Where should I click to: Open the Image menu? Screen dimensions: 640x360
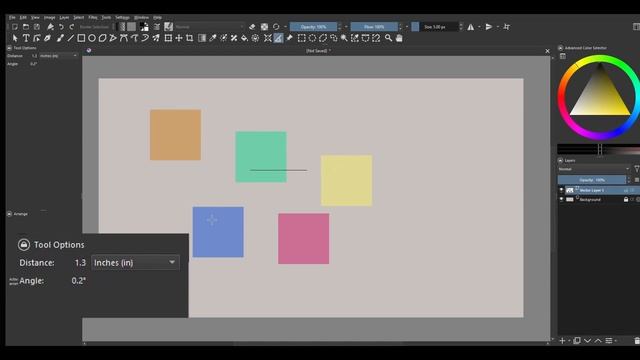pos(49,18)
